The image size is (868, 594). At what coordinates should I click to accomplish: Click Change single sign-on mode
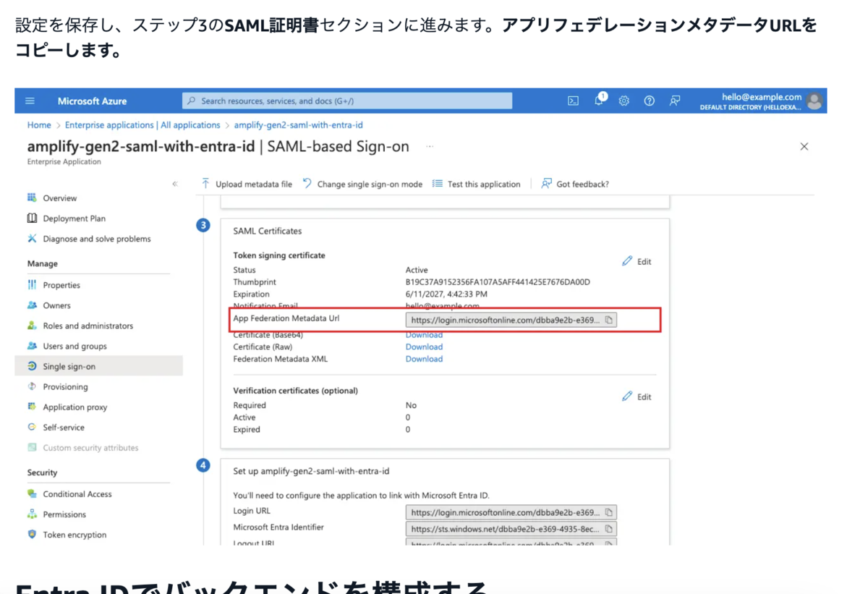362,184
